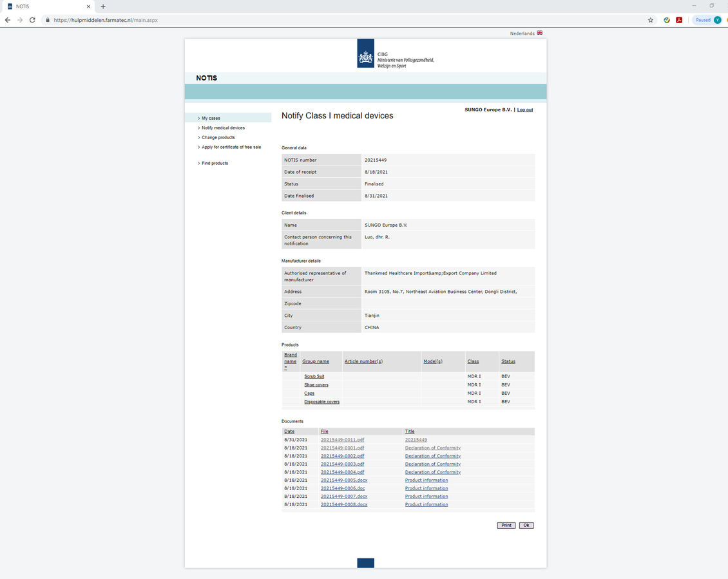Download file 20215449-0007.docx
Viewport: 728px width, 579px height.
tap(344, 497)
